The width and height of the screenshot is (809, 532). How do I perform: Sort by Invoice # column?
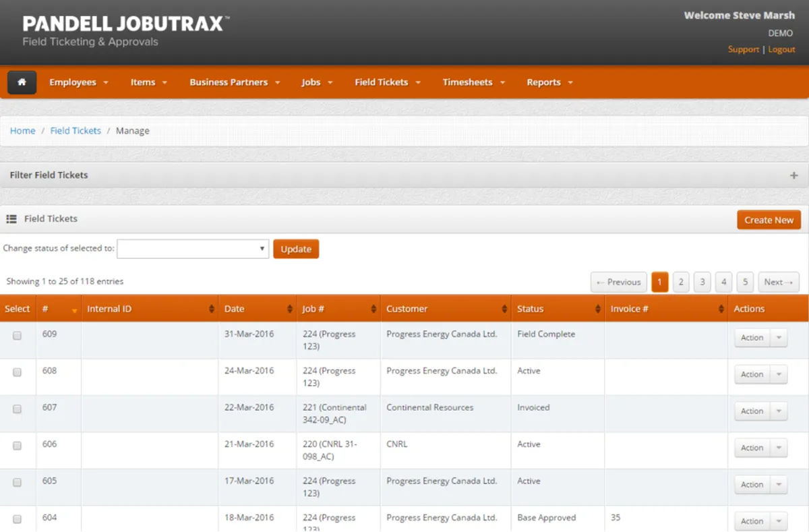[x=667, y=309]
